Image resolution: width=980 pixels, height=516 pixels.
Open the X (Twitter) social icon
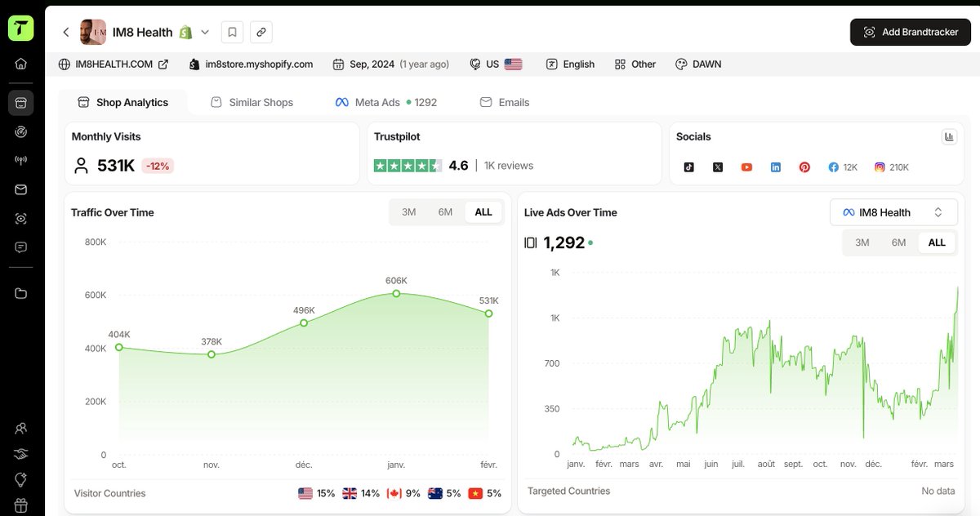tap(718, 167)
